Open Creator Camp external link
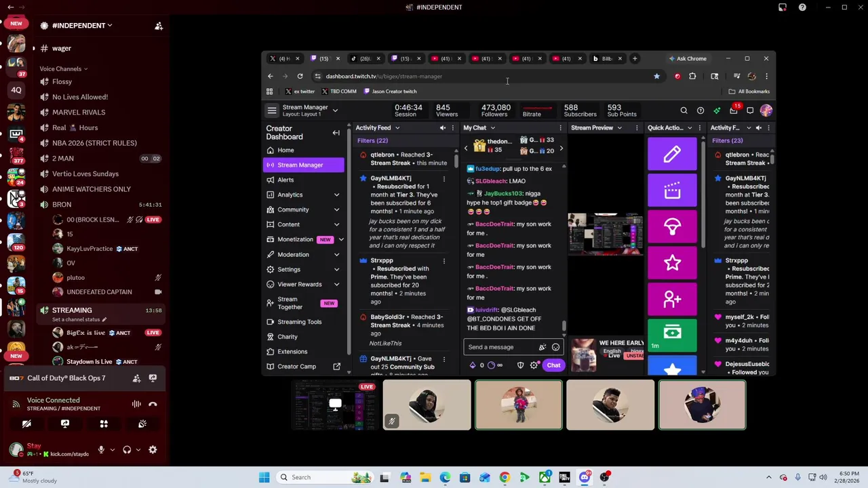 [x=303, y=367]
